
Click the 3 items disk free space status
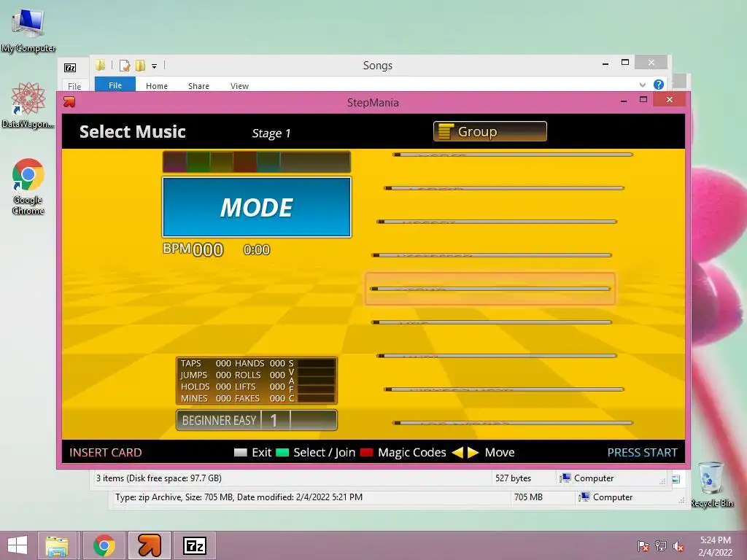pyautogui.click(x=158, y=478)
